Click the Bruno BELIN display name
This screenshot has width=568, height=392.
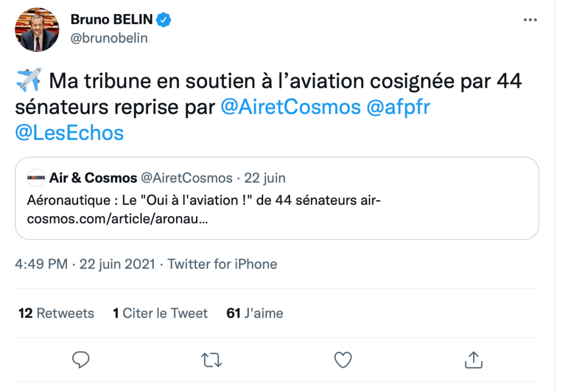click(111, 21)
